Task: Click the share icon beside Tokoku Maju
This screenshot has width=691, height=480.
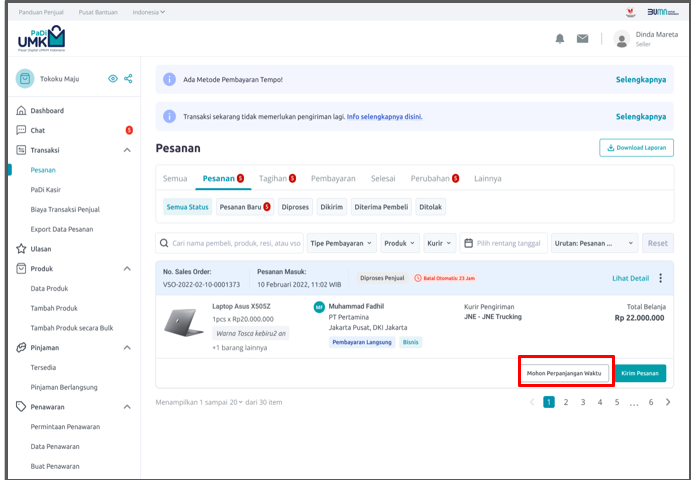Action: (128, 79)
